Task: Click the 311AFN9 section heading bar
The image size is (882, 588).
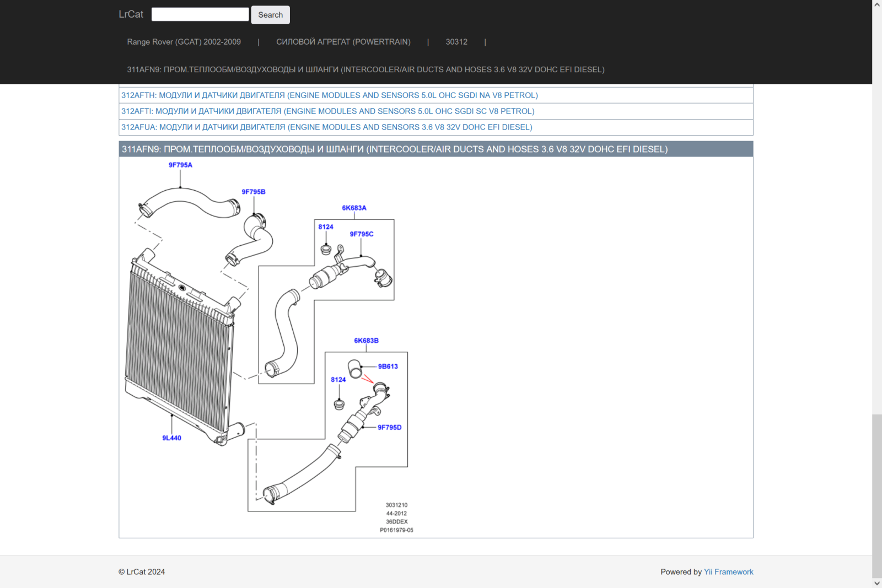Action: pos(436,149)
